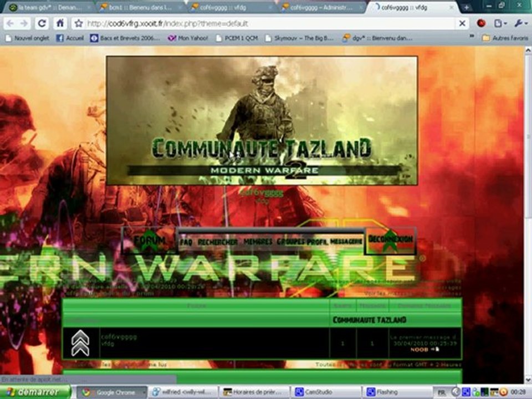Open the RECHERCHER forum menu item

(x=217, y=242)
